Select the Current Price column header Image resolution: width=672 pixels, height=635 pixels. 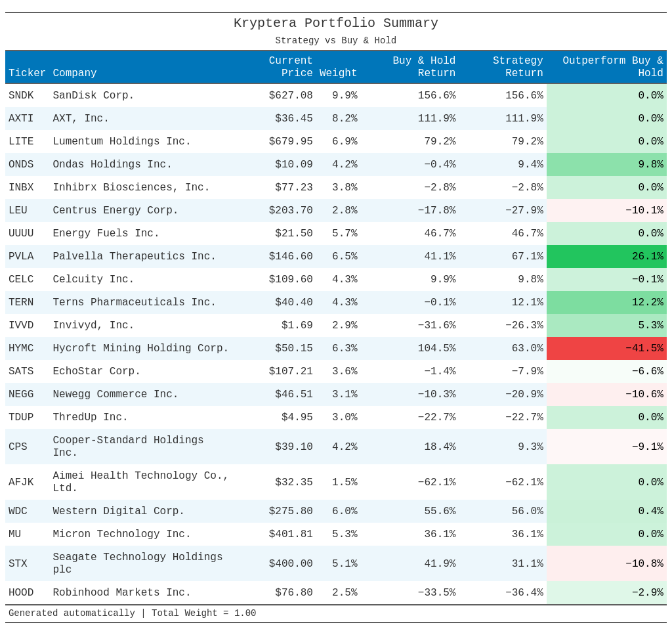[x=291, y=67]
